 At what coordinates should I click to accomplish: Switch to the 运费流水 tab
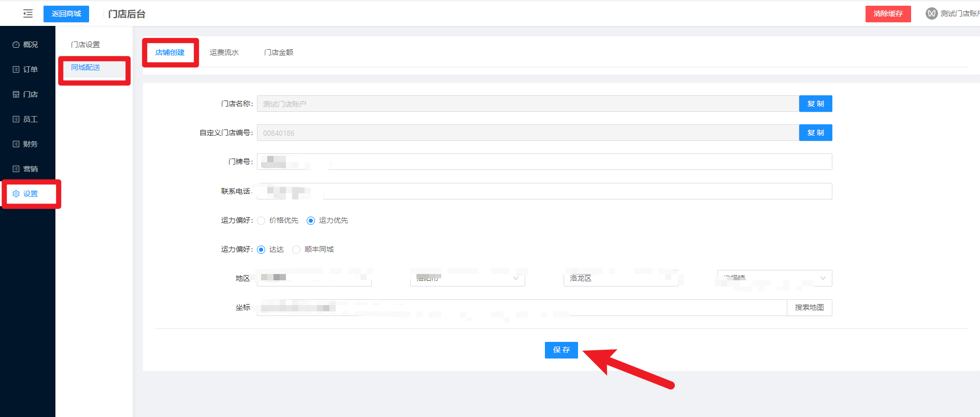[x=224, y=52]
